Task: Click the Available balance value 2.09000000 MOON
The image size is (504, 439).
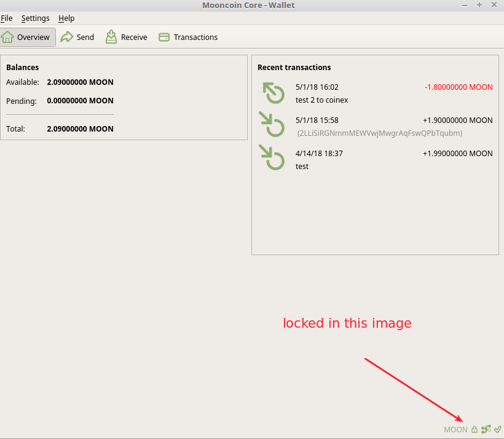Action: pos(80,82)
